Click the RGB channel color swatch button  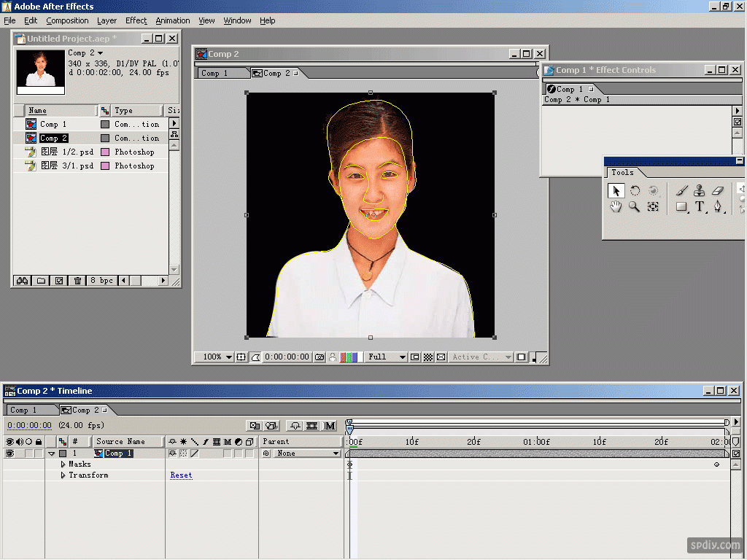(x=350, y=357)
